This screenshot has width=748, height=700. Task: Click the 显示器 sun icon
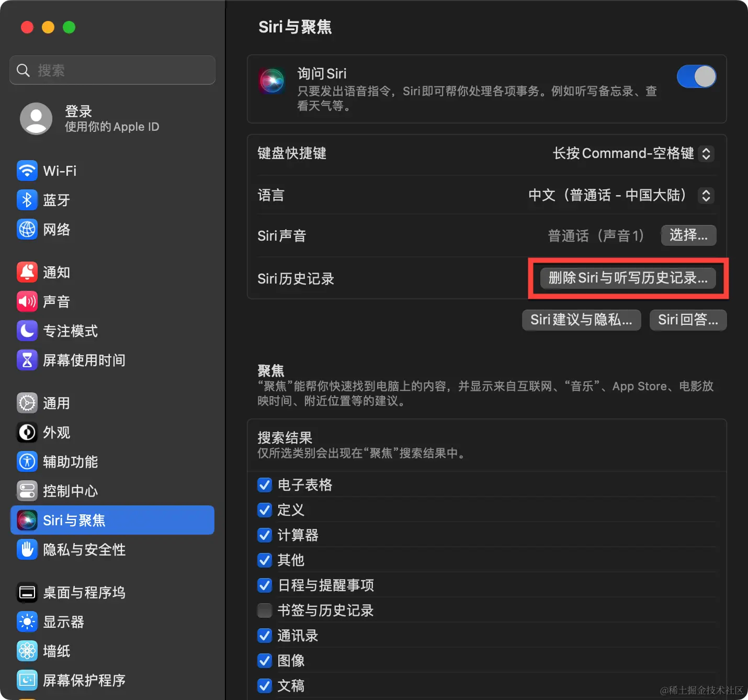point(27,622)
